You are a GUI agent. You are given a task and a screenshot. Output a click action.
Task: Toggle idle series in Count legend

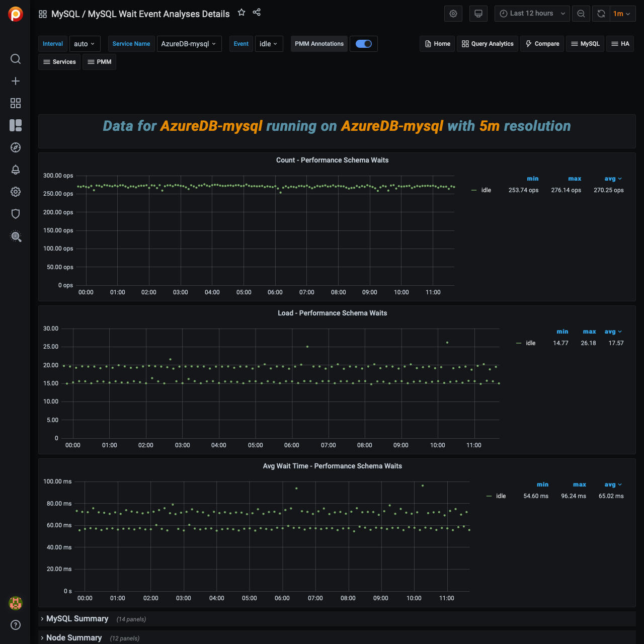pyautogui.click(x=486, y=190)
